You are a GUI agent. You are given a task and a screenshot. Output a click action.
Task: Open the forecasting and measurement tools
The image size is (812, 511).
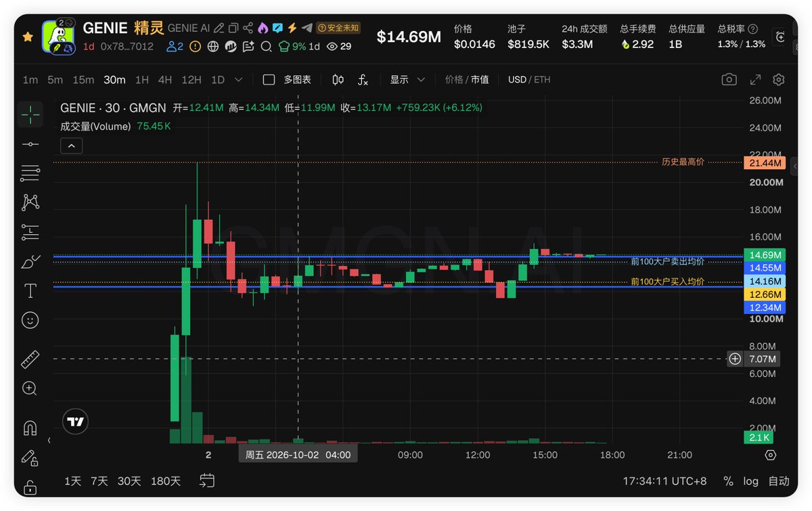tap(30, 231)
